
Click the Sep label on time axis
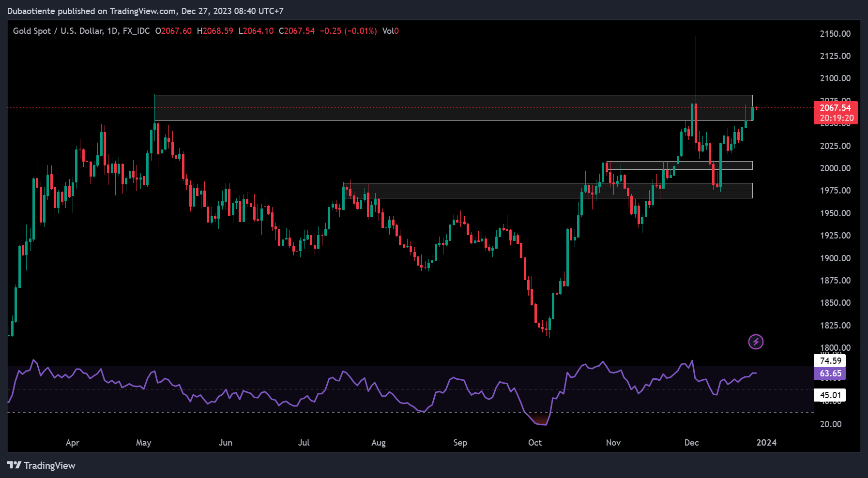[x=460, y=443]
